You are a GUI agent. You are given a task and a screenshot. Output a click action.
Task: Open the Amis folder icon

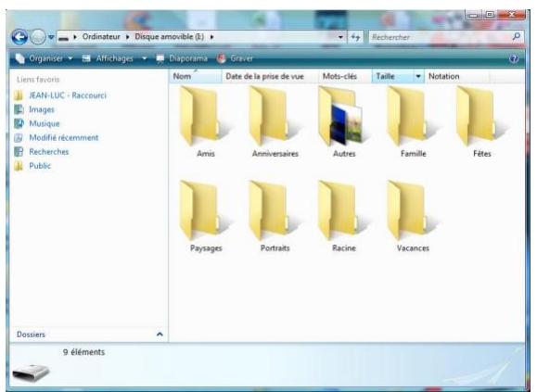point(202,116)
